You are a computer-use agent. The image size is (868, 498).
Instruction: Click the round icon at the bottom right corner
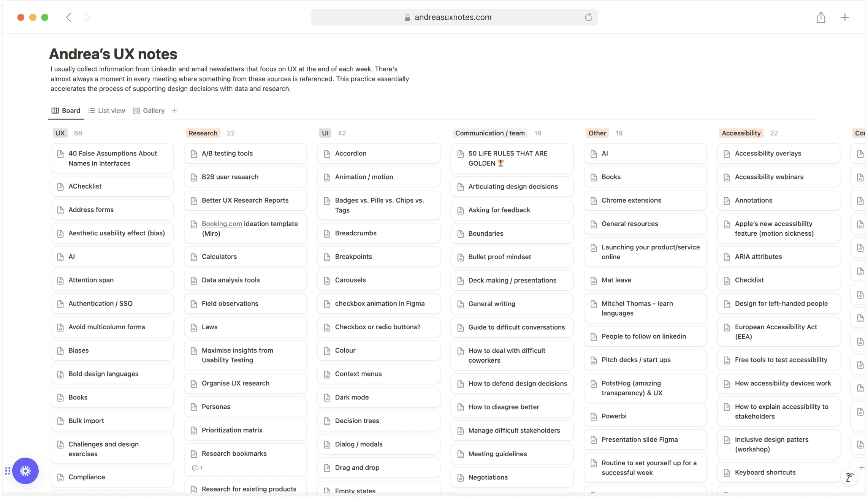pos(849,477)
